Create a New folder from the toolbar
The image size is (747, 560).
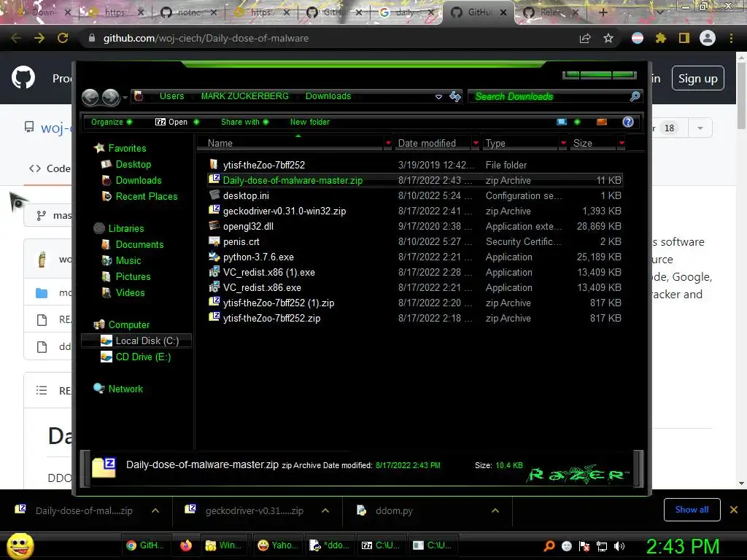309,122
